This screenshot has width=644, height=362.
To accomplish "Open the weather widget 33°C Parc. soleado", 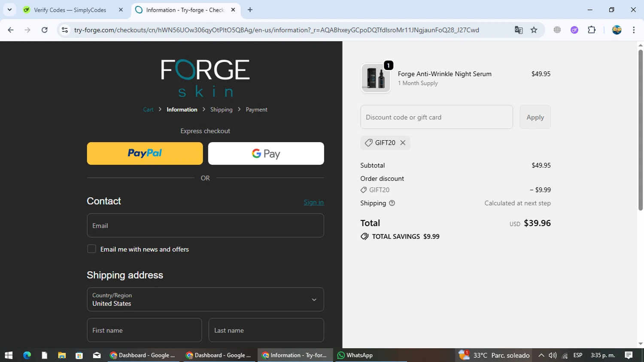I will 494,355.
